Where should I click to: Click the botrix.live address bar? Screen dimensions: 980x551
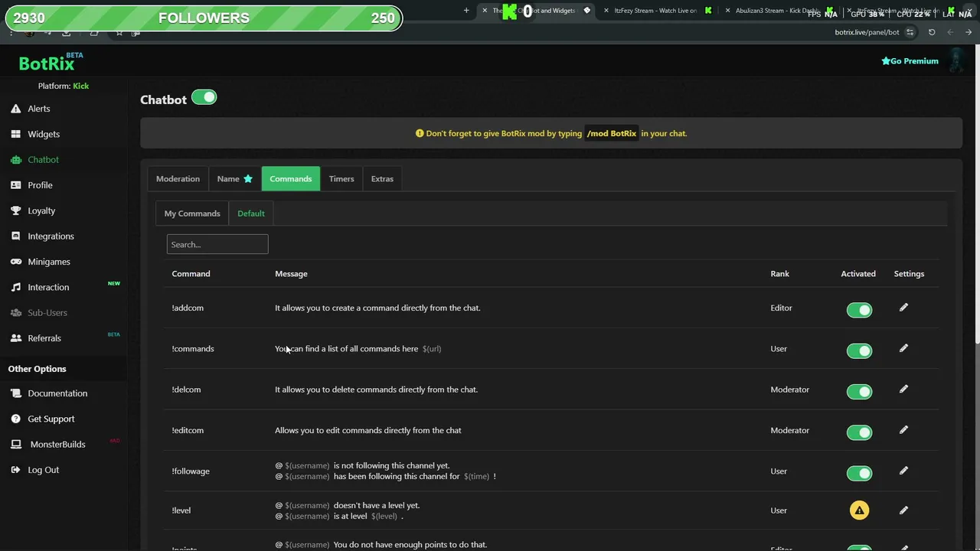(867, 32)
